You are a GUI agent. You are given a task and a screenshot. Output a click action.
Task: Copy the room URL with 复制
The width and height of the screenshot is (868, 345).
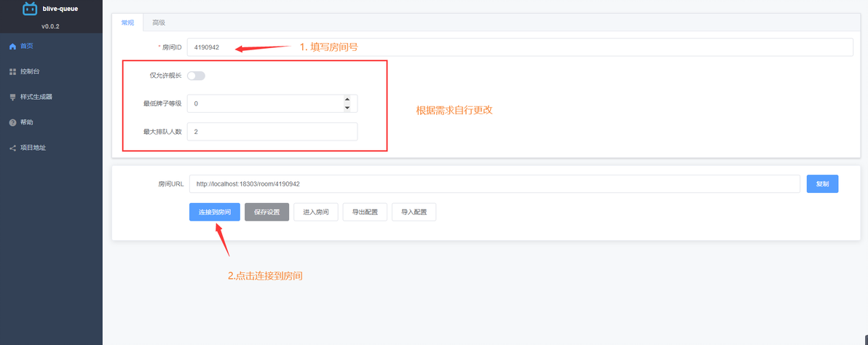(823, 184)
